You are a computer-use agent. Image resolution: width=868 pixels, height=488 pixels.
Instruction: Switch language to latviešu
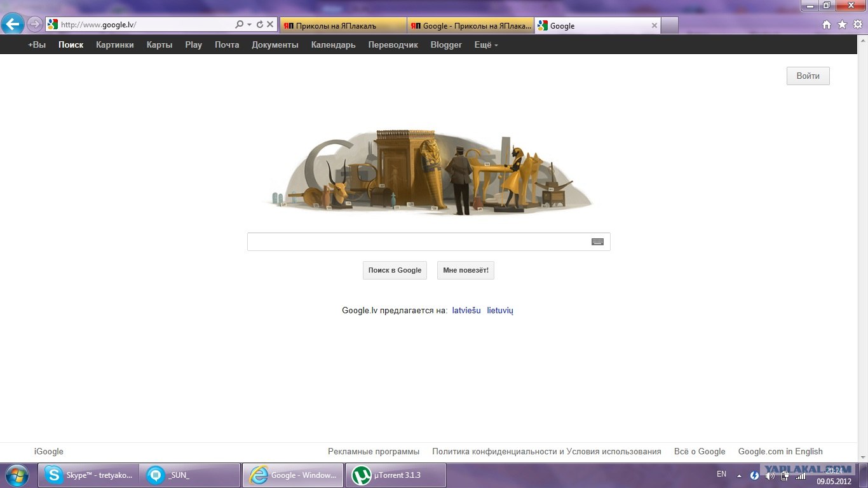pyautogui.click(x=466, y=310)
